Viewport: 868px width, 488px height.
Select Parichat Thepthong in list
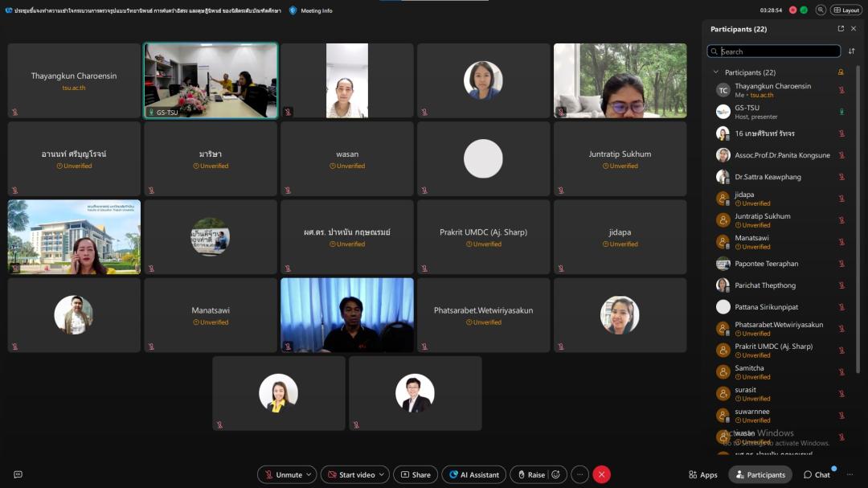coord(780,285)
